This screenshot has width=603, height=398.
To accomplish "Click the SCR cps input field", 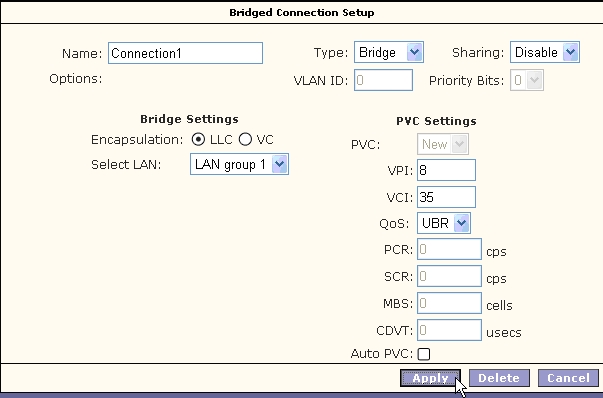I will 449,276.
